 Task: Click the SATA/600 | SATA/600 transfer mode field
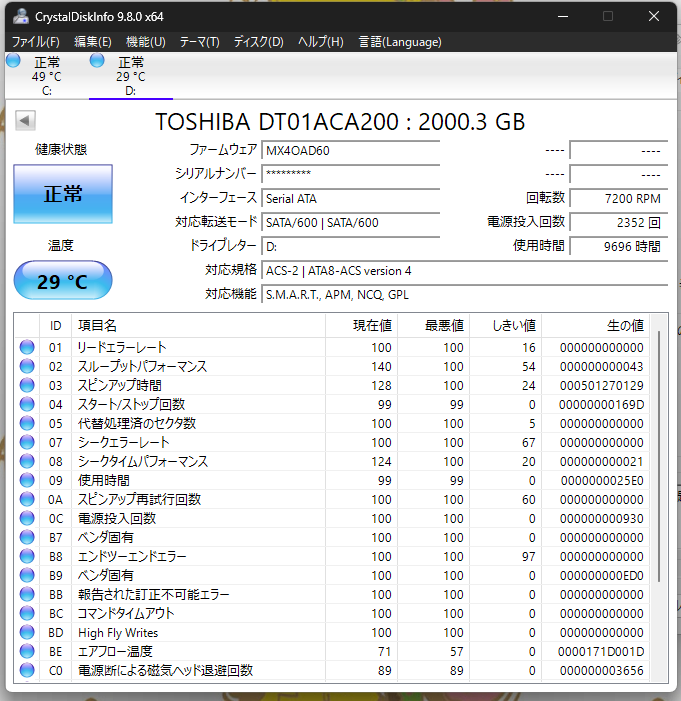(351, 223)
